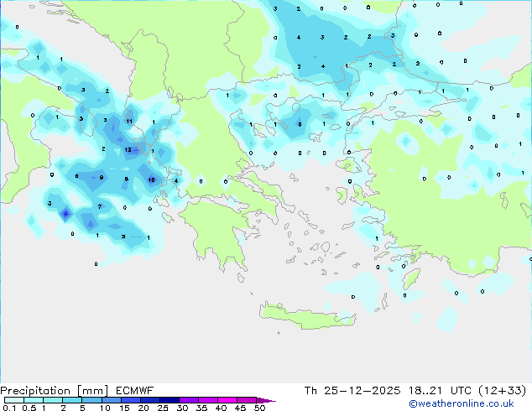Click the 10–15 mm legend color swatch

point(111,400)
